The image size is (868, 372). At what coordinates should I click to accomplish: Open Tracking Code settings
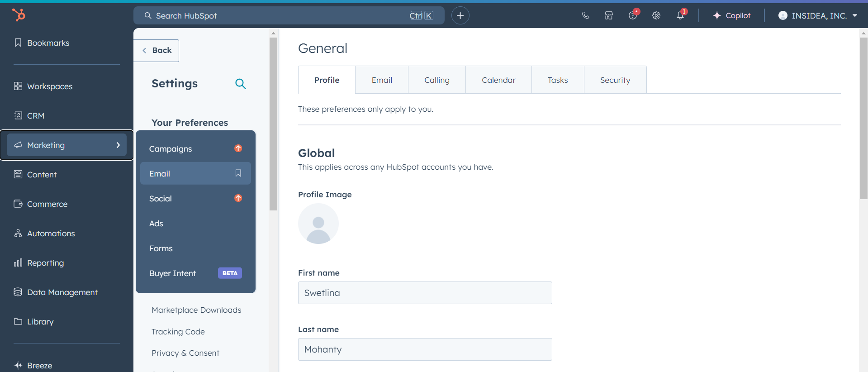point(178,332)
